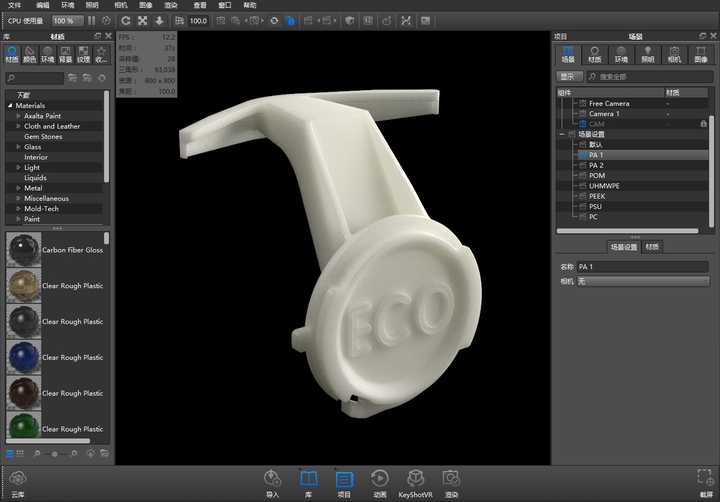Screen dimensions: 720x502
Task: Switch to the 材质 tab beside 场景设置
Action: coord(652,246)
